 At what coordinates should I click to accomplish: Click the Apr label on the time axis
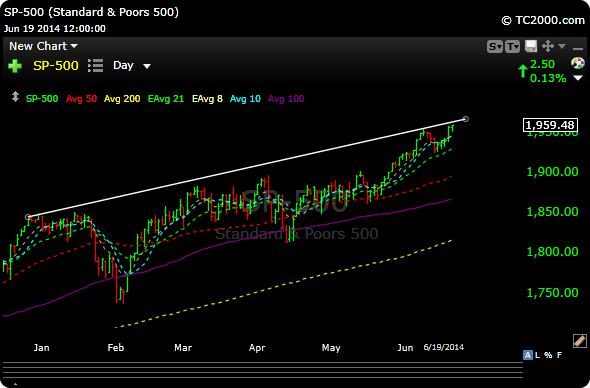coord(257,348)
